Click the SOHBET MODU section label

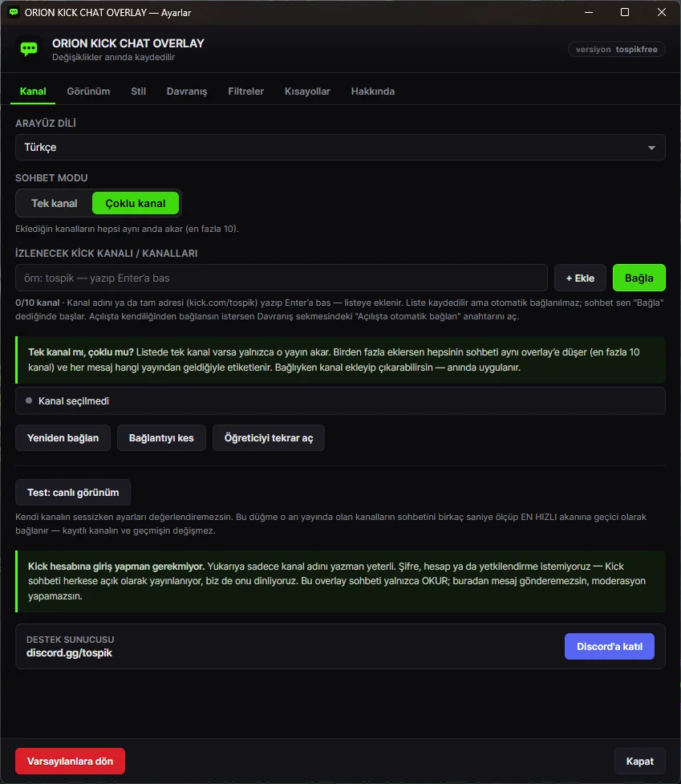tap(51, 178)
